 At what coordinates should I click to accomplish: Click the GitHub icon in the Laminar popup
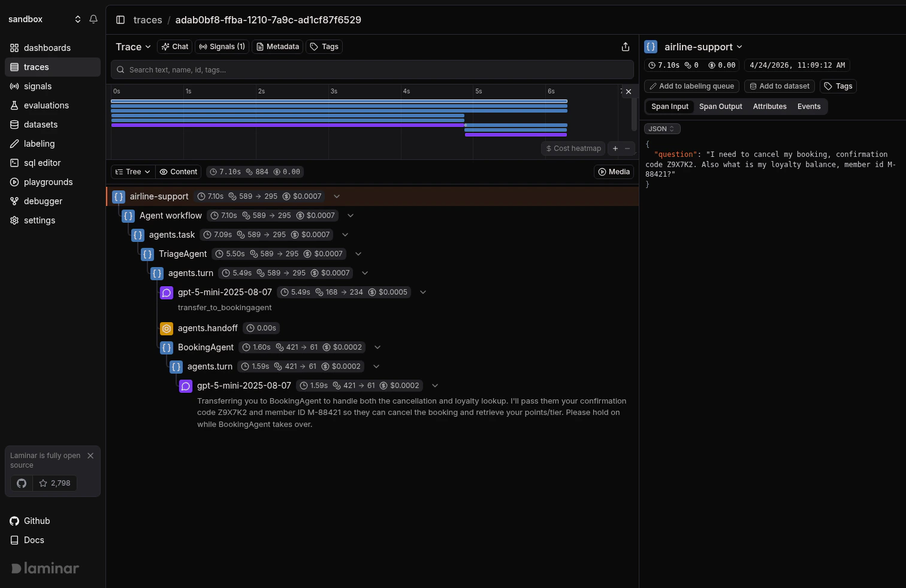21,483
